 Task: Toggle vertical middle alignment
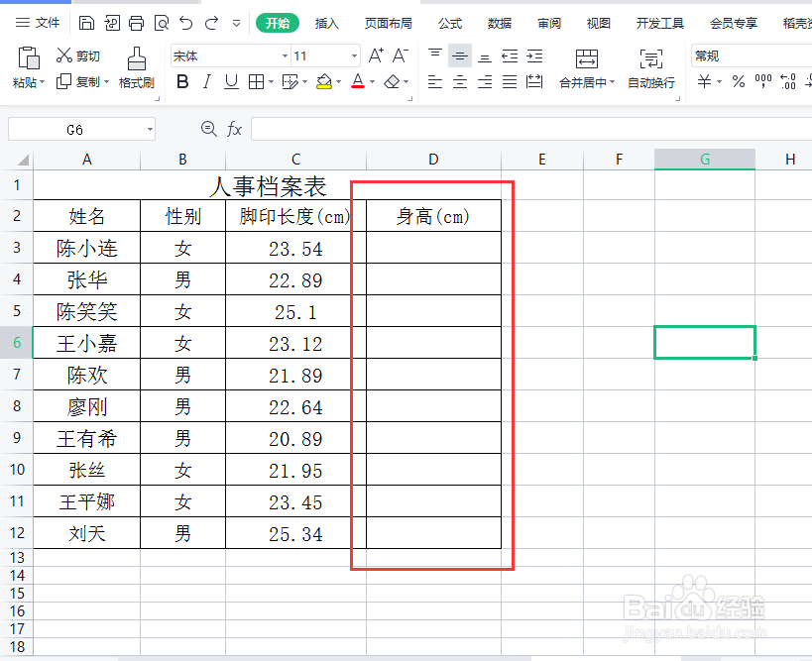tap(460, 55)
